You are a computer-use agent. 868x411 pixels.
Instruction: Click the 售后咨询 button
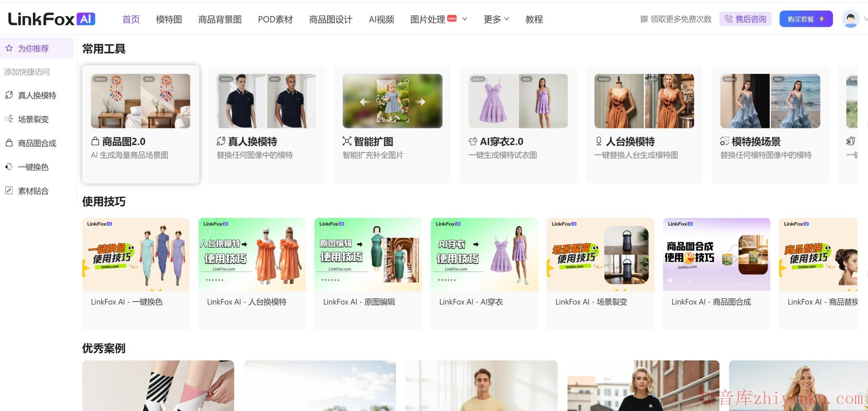click(745, 19)
